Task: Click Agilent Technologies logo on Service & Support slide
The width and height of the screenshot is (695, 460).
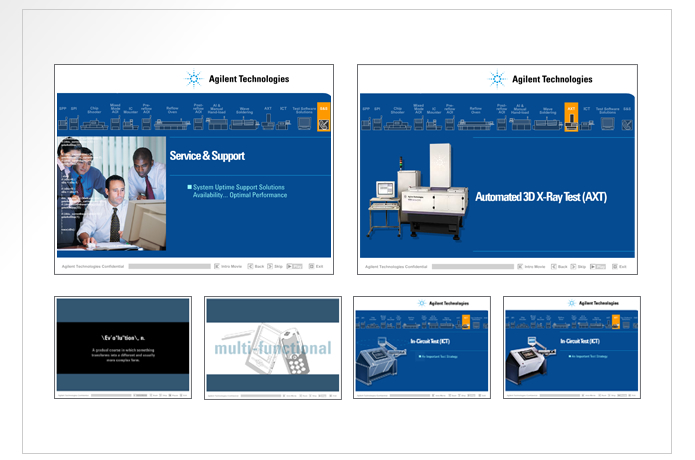Action: coord(237,79)
